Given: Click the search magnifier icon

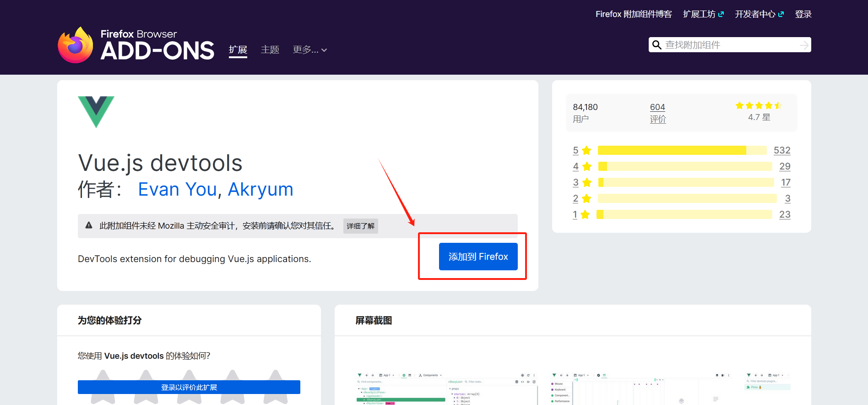Looking at the screenshot, I should click(657, 45).
